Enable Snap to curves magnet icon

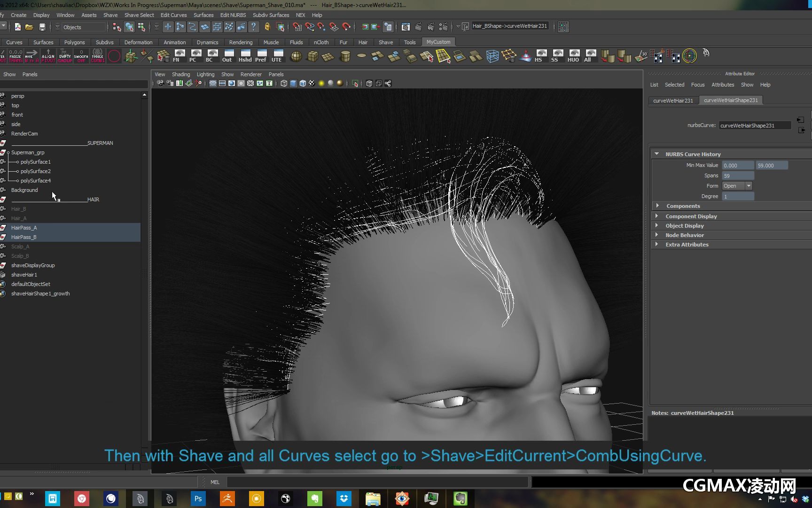coord(309,27)
